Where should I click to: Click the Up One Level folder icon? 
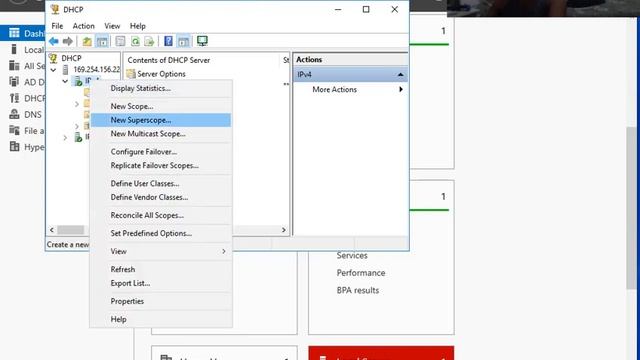[x=87, y=41]
